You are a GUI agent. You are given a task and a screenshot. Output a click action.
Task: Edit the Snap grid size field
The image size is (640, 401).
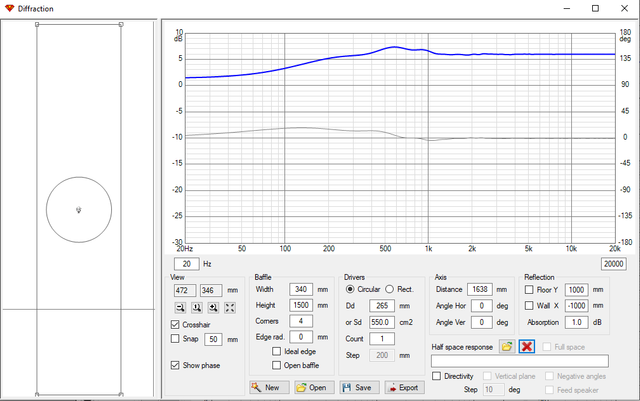[213, 339]
